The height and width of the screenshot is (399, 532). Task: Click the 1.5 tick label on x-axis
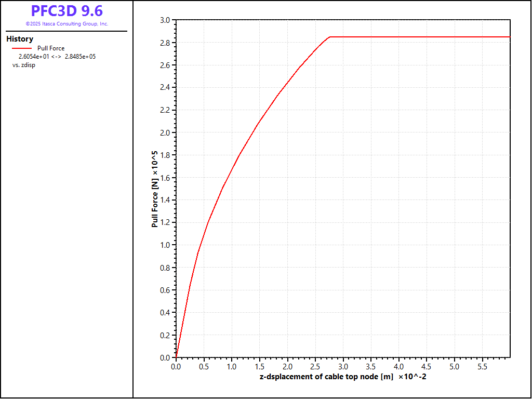click(x=259, y=366)
